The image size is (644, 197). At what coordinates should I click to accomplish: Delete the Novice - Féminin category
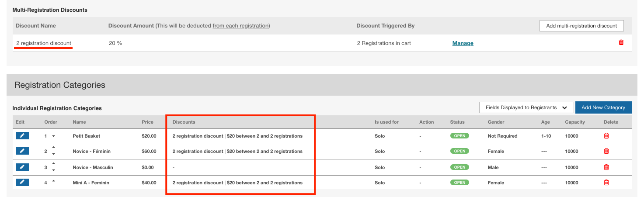click(606, 151)
